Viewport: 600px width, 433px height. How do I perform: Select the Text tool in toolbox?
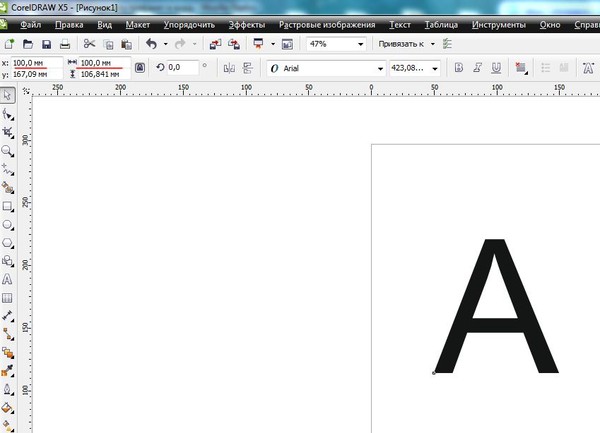tap(7, 280)
